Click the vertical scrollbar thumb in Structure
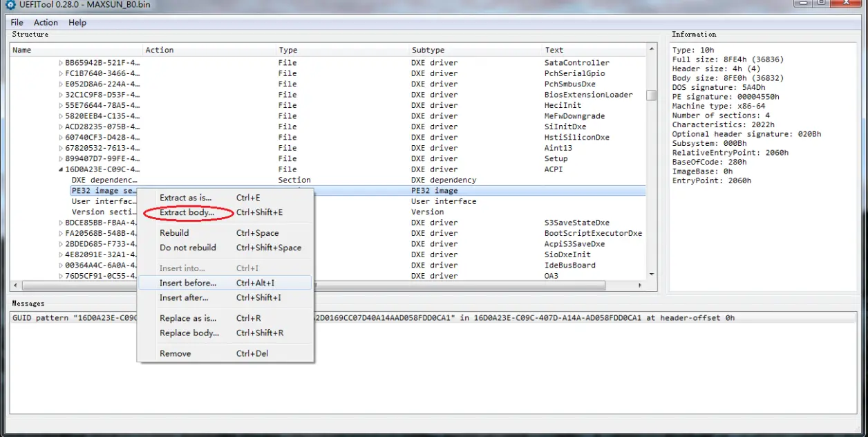 click(x=652, y=95)
